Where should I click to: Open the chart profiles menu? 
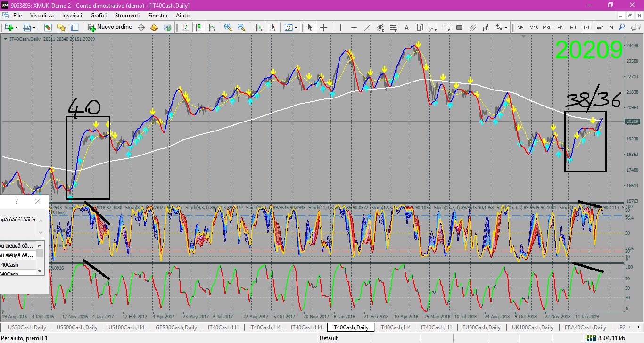26,27
